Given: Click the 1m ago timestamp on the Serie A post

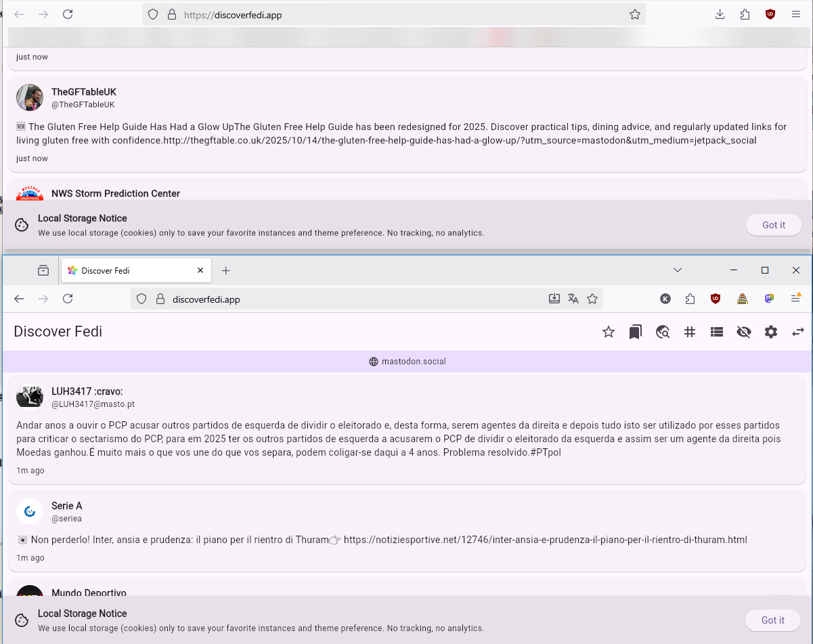Looking at the screenshot, I should [x=30, y=558].
